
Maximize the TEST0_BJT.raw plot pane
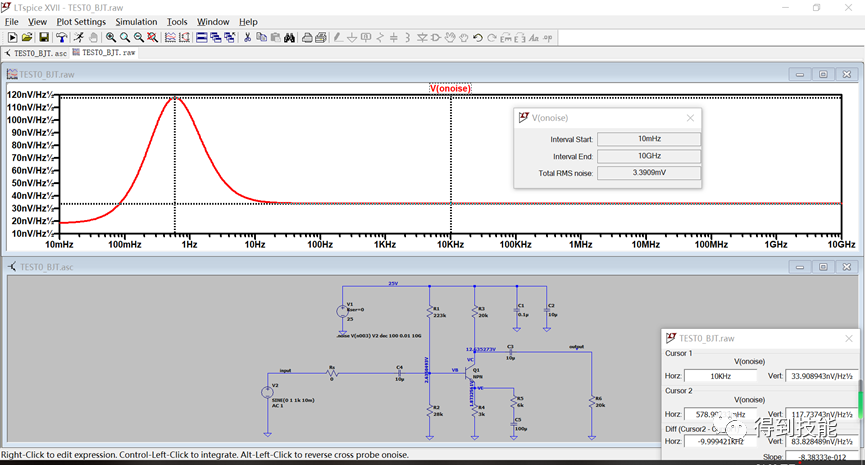823,74
